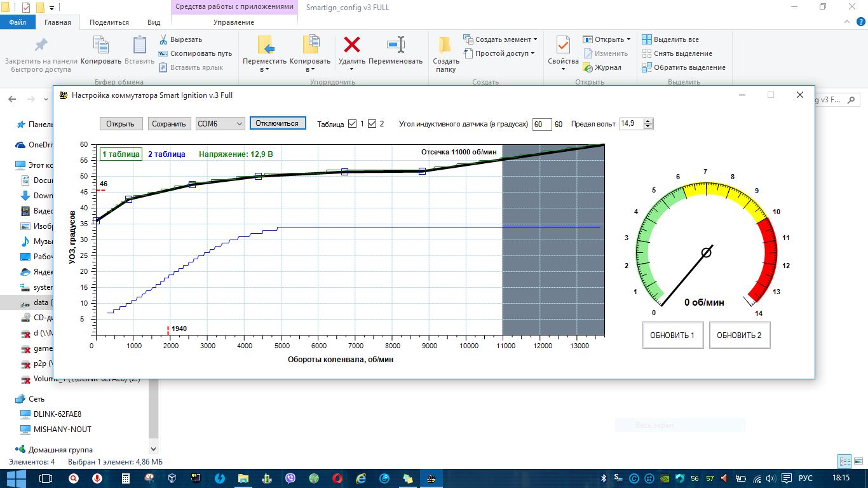Switch to the Управление ribbon tab

(234, 22)
